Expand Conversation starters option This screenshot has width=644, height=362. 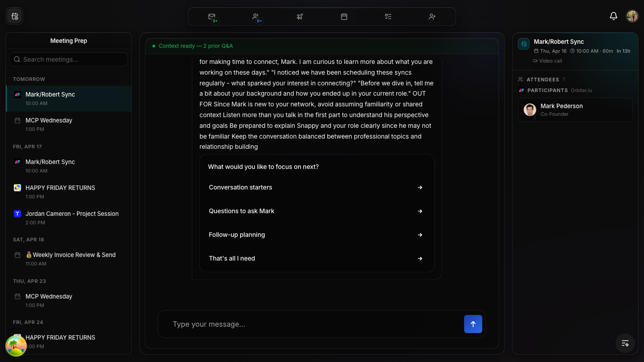[x=317, y=187]
